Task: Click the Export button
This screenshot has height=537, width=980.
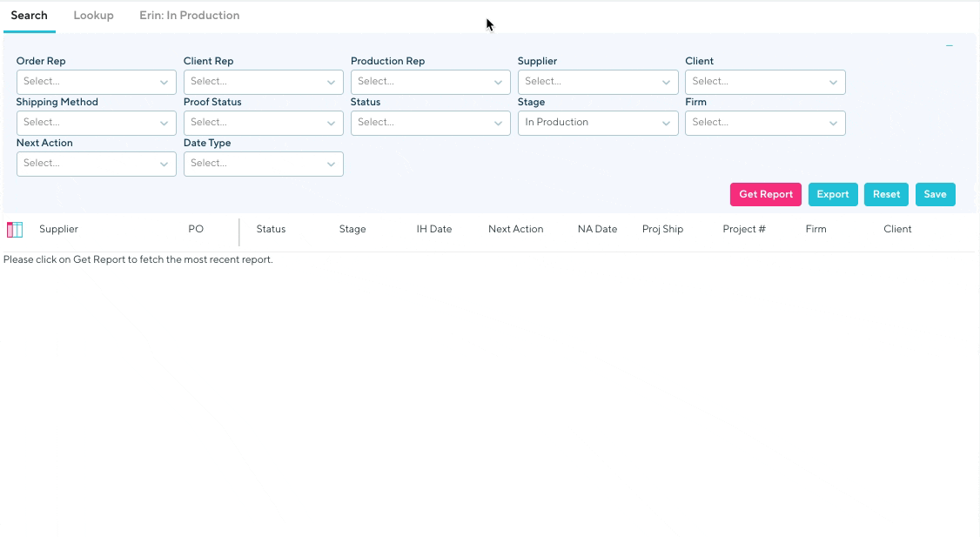Action: click(x=832, y=194)
